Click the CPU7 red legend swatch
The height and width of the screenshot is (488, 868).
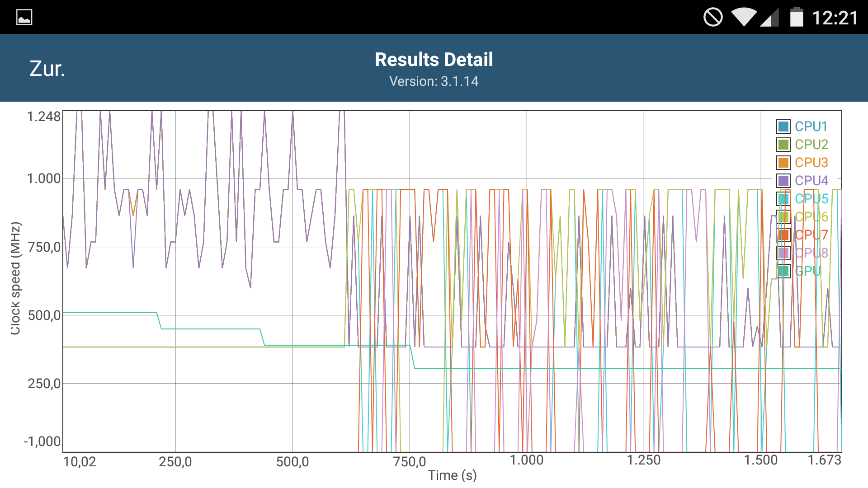coord(783,235)
